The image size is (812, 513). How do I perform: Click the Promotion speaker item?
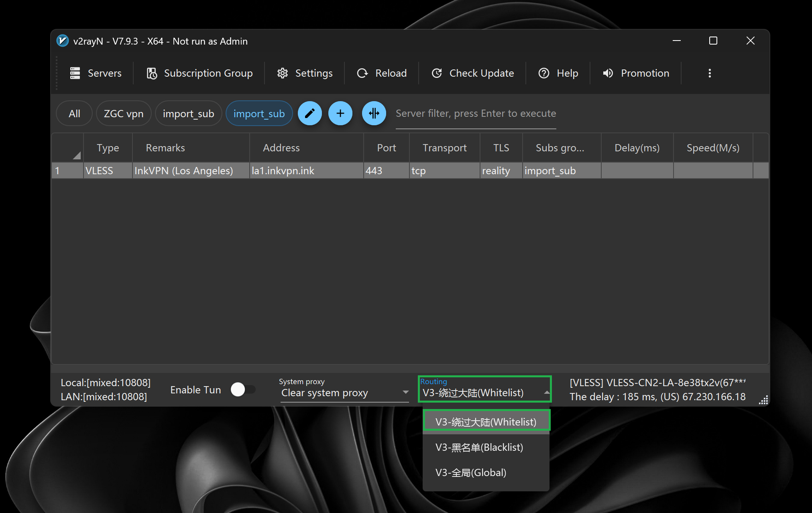click(x=636, y=73)
